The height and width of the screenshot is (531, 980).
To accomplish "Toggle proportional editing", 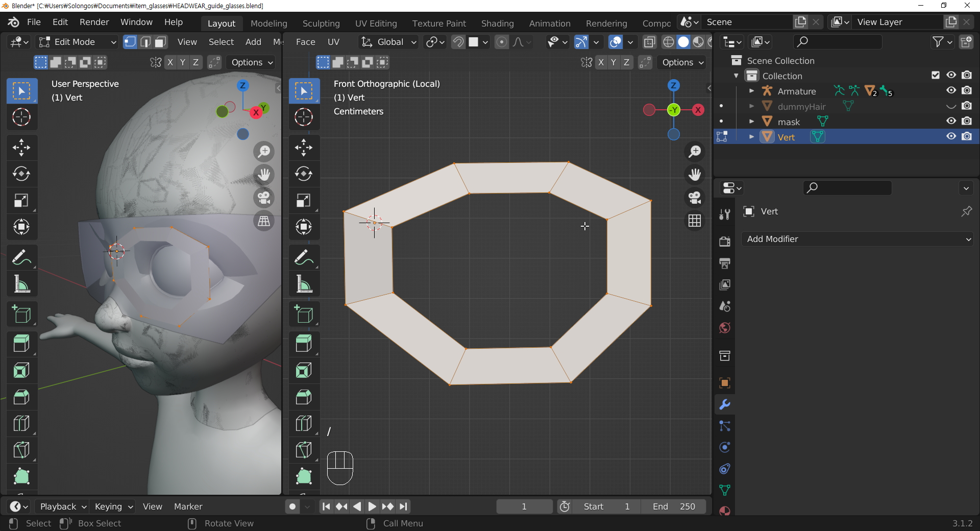I will pos(502,42).
